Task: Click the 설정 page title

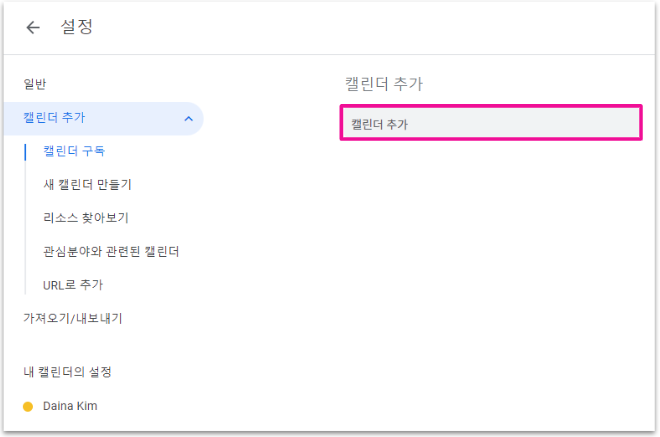Action: (77, 28)
